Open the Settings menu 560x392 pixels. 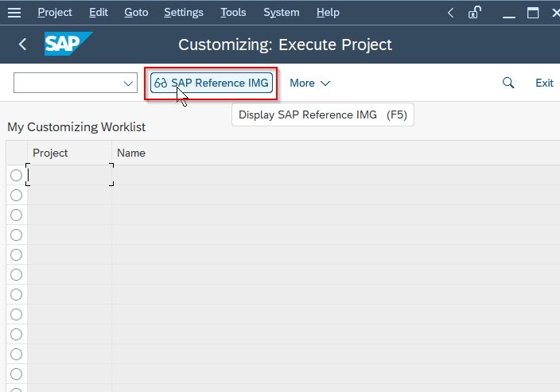tap(184, 13)
